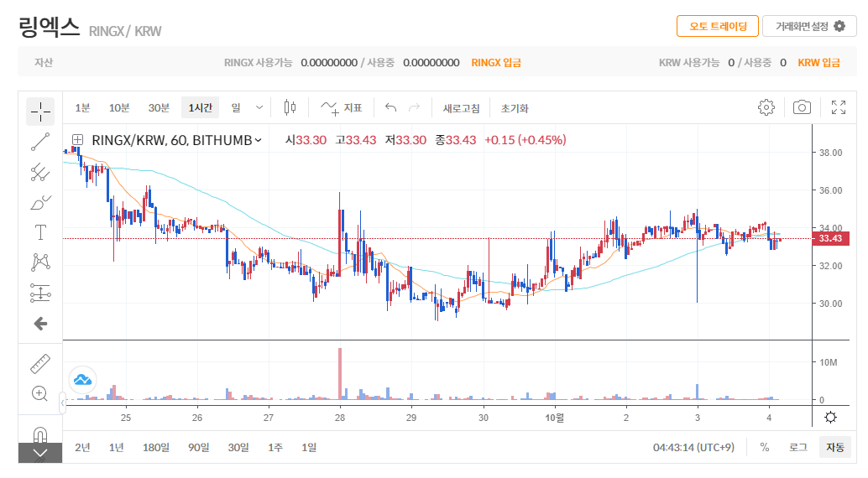Toggle the magnet mode icon
Screen dimensions: 868x478
(39, 434)
